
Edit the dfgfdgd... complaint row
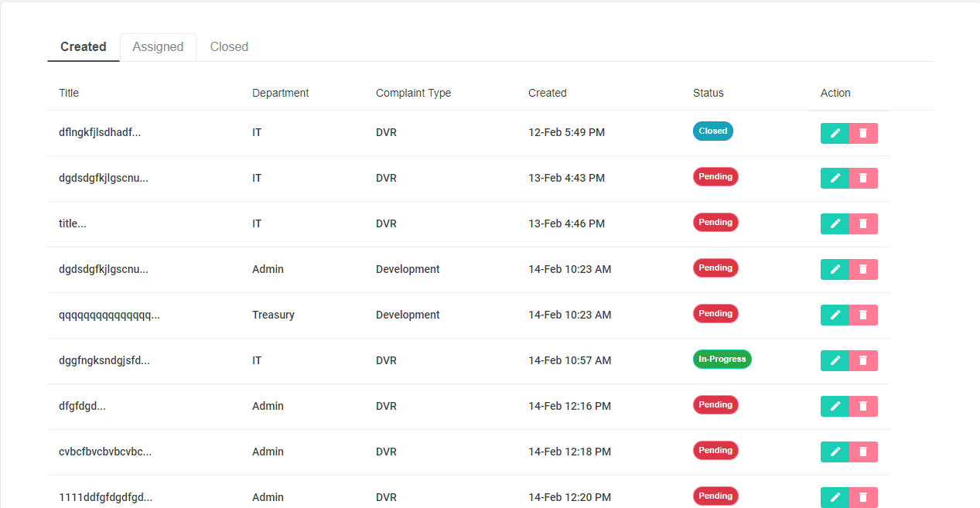tap(835, 407)
